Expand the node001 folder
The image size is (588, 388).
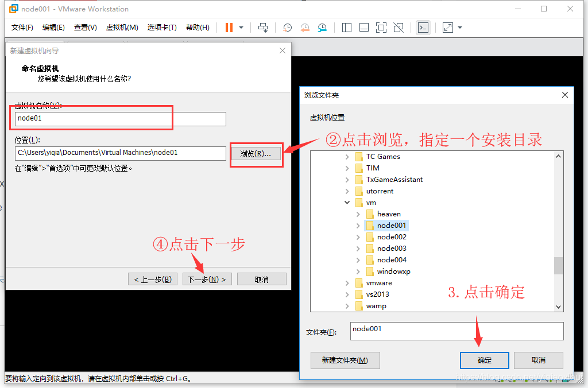tap(358, 226)
